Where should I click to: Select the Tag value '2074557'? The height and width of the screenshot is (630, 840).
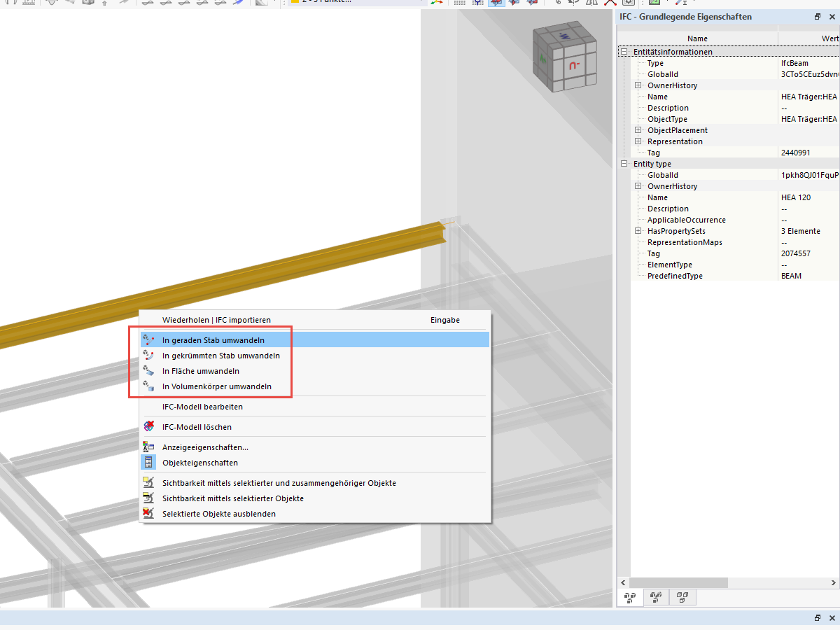tap(796, 253)
